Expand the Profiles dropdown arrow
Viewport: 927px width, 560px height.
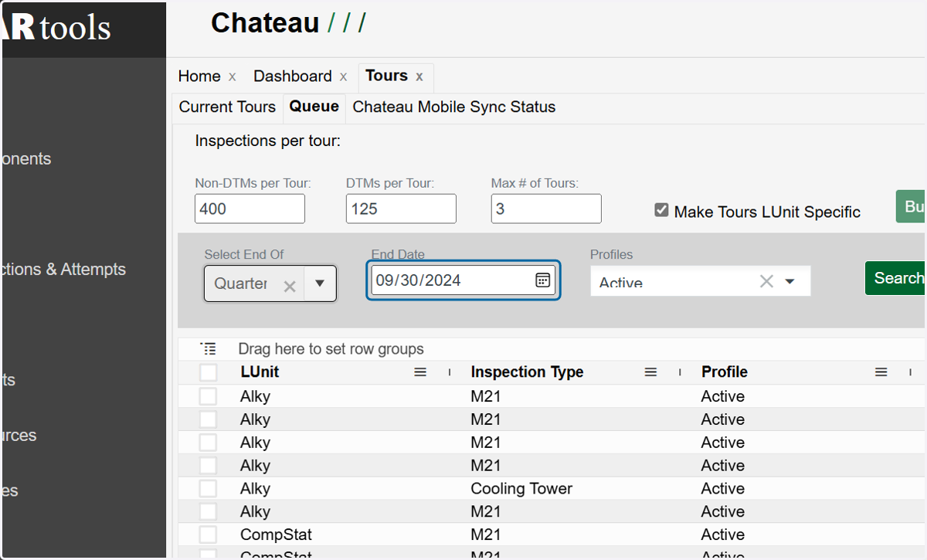coord(789,281)
